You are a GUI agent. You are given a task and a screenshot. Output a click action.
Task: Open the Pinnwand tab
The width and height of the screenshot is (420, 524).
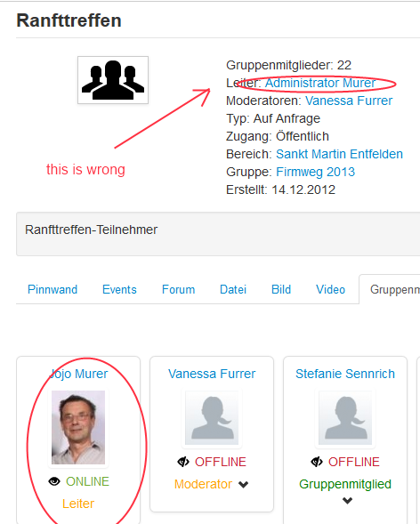52,289
